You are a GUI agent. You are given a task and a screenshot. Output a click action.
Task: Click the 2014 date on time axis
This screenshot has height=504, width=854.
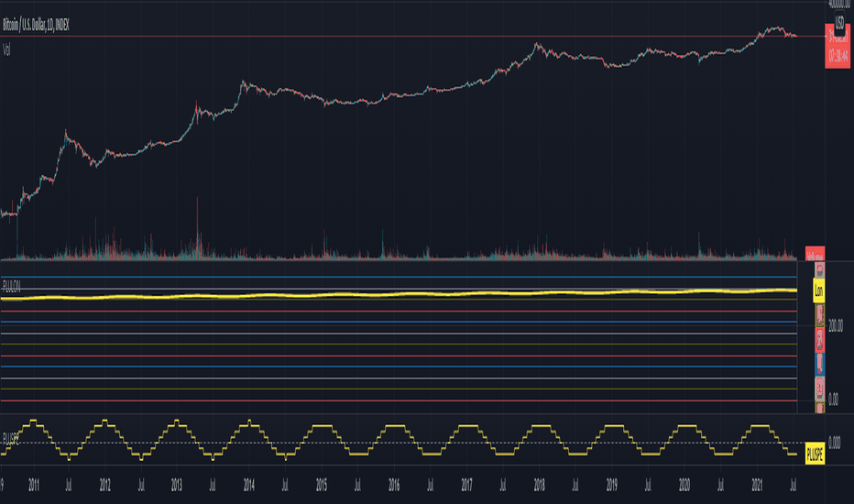(249, 485)
